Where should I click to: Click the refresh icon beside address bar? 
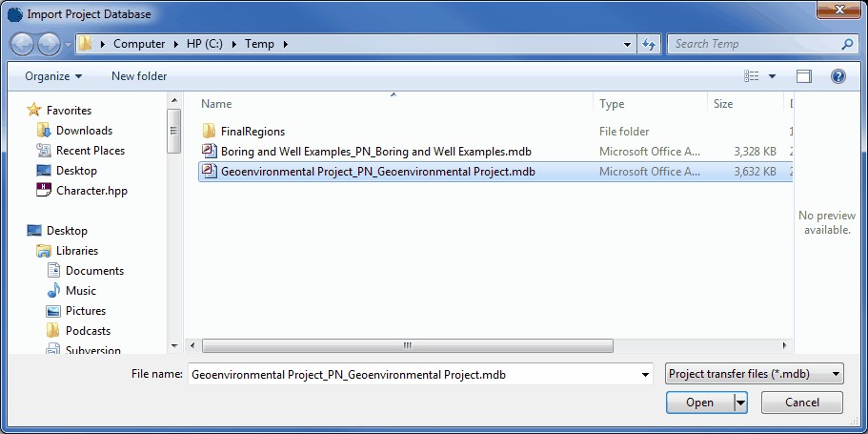[x=650, y=44]
